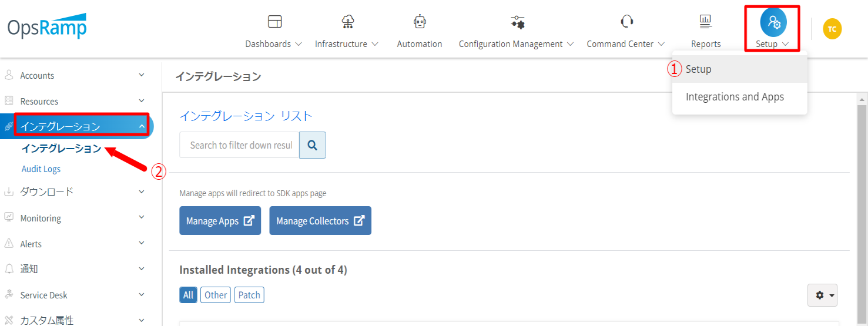The height and width of the screenshot is (326, 868).
Task: Click the Service Desk hand icon
Action: tap(9, 295)
